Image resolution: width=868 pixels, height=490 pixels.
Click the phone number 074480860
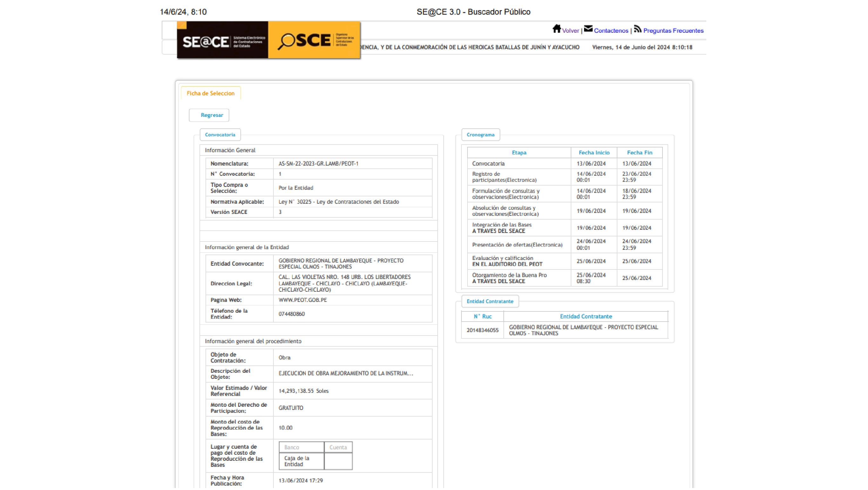point(292,314)
